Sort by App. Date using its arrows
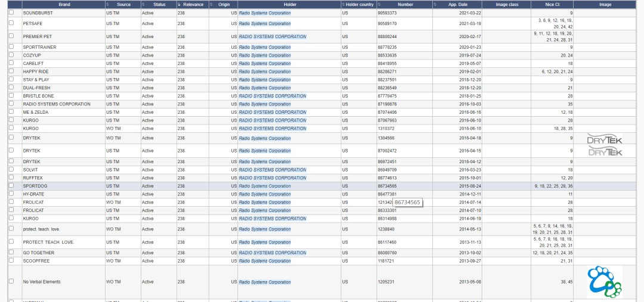Screen dimensions: 644x302 (x=435, y=5)
